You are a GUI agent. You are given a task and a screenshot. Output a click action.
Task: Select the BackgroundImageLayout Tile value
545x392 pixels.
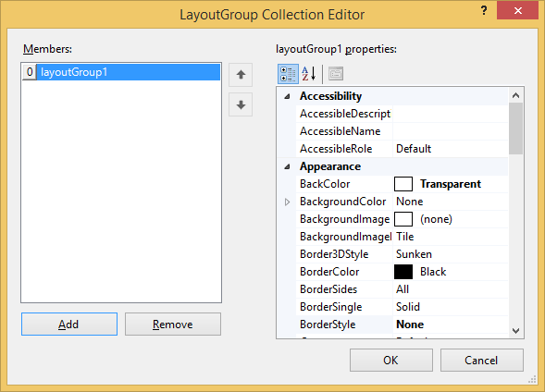tap(405, 237)
